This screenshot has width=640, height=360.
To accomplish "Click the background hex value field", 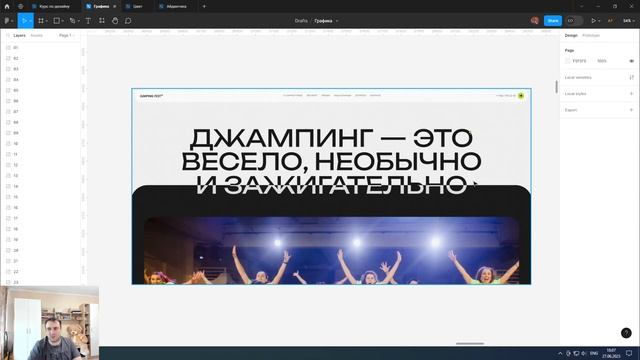I will point(580,61).
